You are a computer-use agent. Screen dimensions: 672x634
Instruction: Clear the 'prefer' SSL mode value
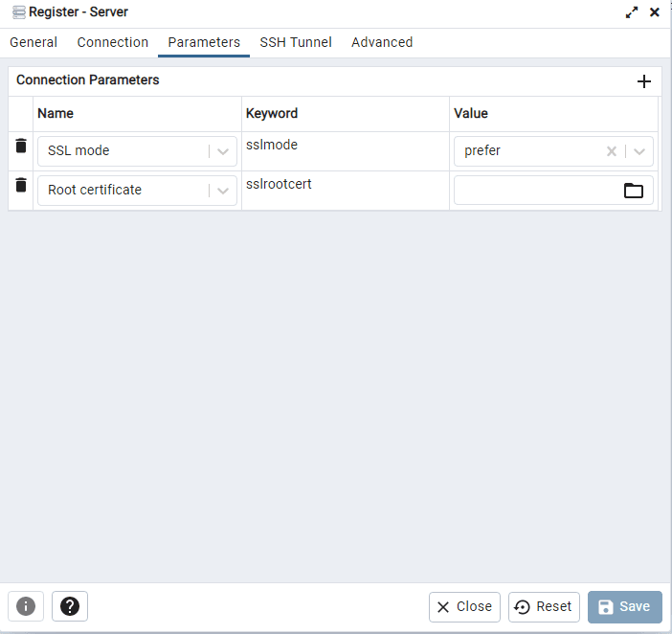tap(612, 150)
